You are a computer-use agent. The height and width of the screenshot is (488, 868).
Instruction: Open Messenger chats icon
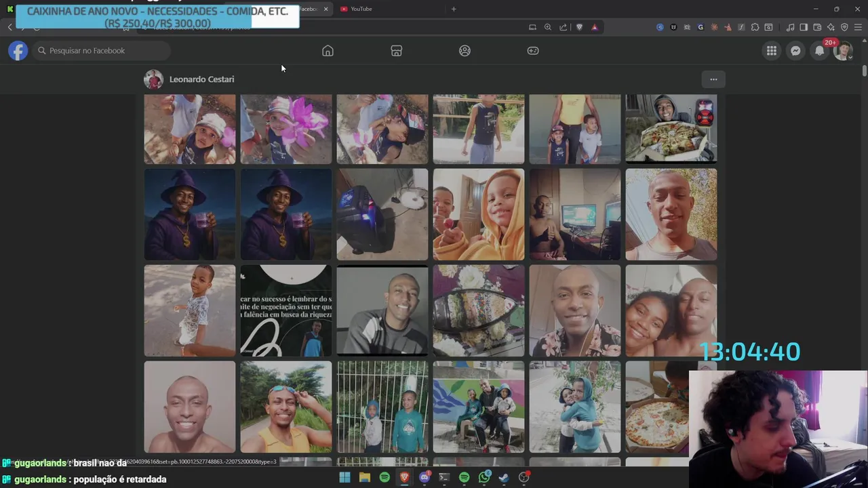795,51
